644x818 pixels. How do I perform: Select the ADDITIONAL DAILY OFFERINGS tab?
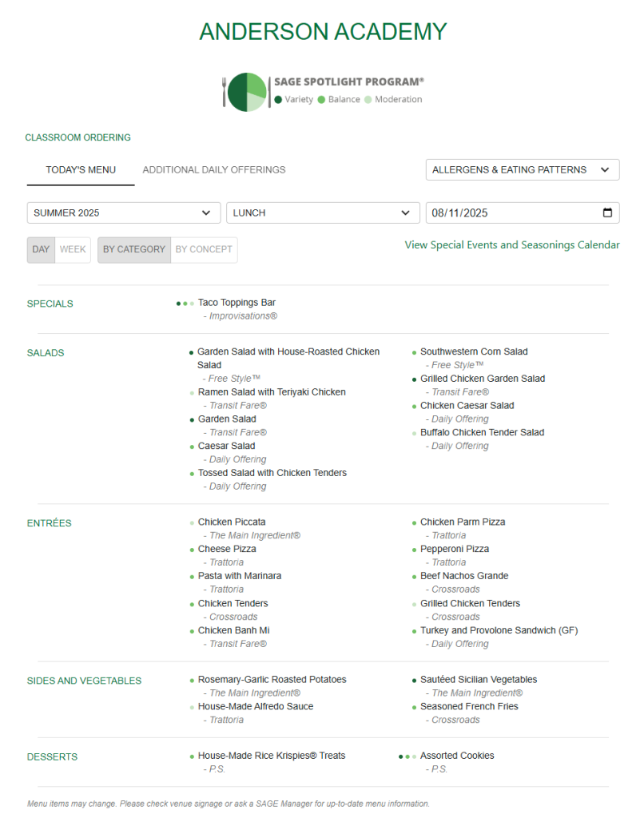click(x=214, y=170)
